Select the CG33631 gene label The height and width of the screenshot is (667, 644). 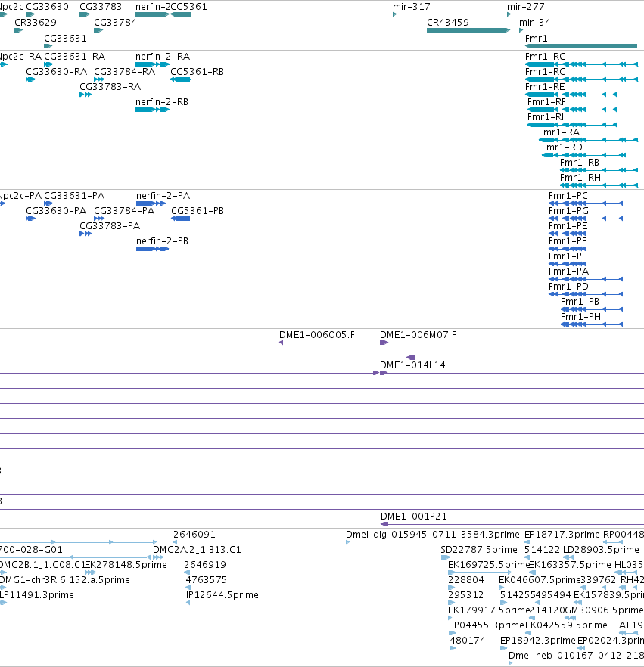[x=65, y=39]
